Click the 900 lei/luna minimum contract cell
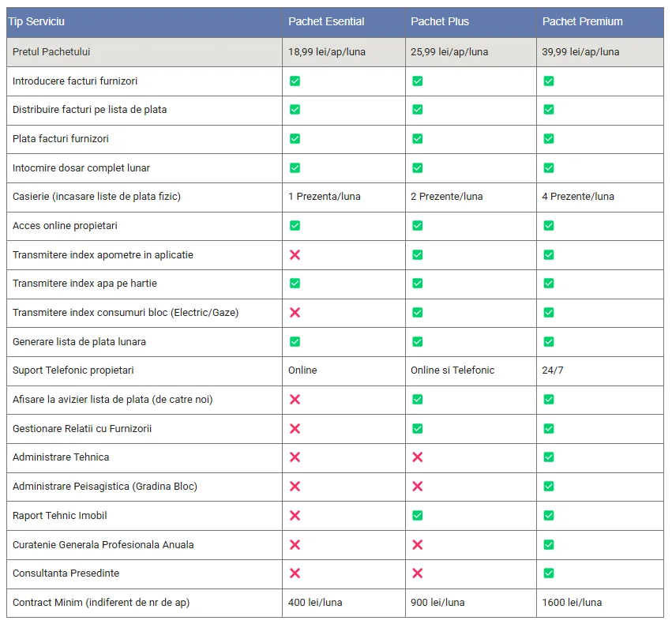 [437, 602]
